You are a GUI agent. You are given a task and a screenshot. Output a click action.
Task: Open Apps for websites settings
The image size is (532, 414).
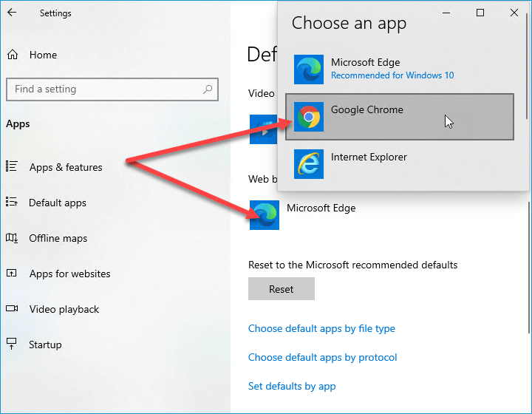point(70,274)
